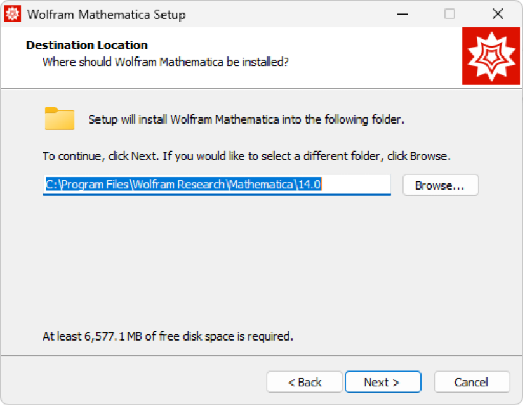Click the Wolfram icon in the title bar
This screenshot has height=406, width=532.
tap(13, 14)
